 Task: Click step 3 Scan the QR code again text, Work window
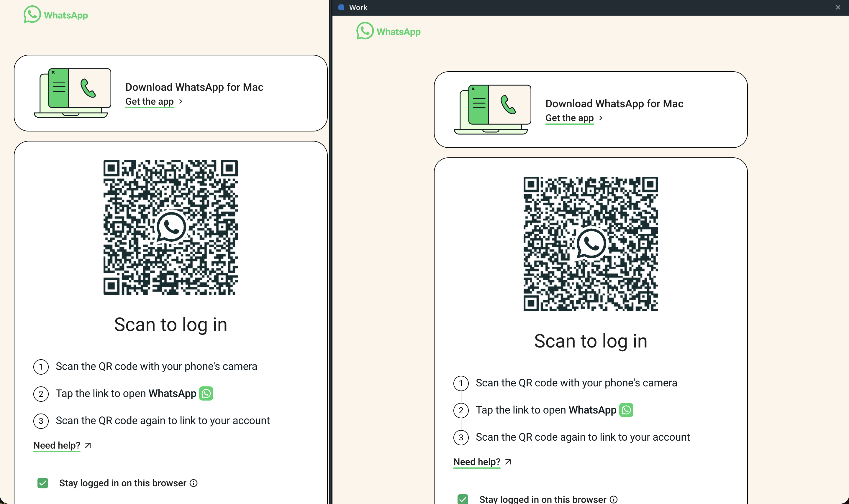(x=583, y=437)
